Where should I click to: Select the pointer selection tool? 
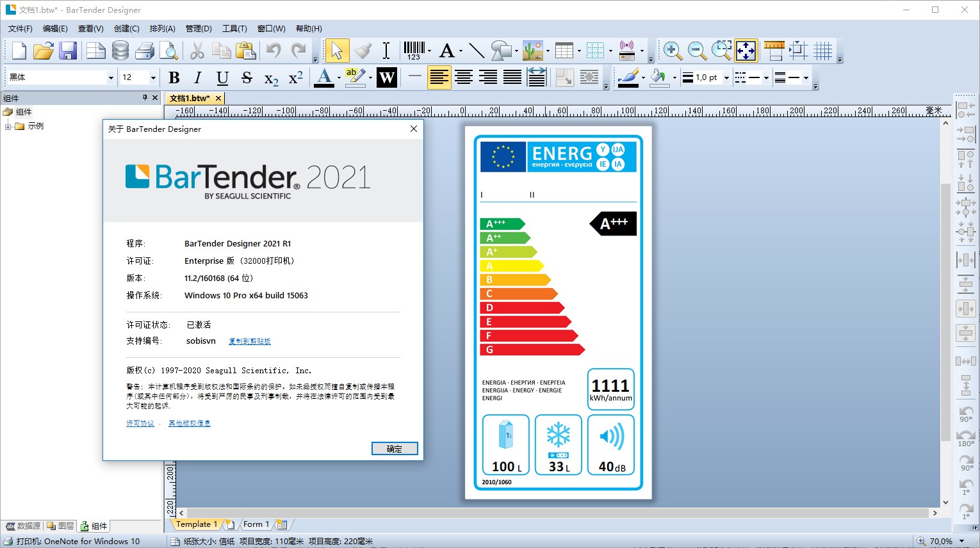click(337, 50)
